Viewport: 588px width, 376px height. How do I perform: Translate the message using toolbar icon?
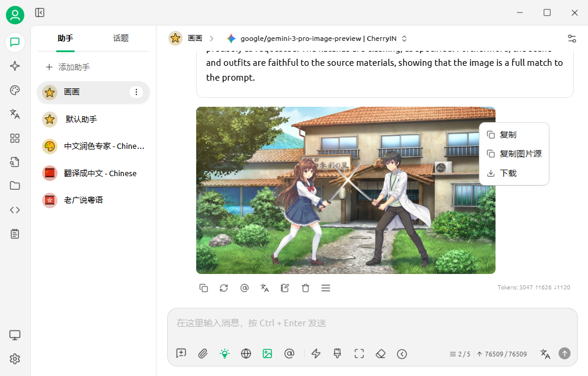click(265, 288)
